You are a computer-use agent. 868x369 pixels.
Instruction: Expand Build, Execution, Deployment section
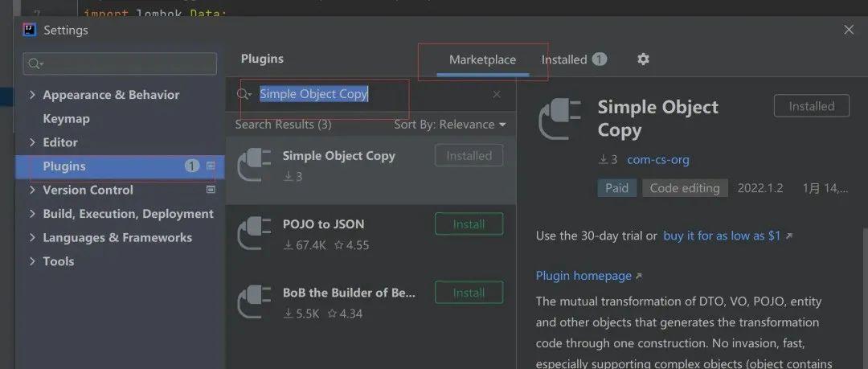pyautogui.click(x=33, y=213)
